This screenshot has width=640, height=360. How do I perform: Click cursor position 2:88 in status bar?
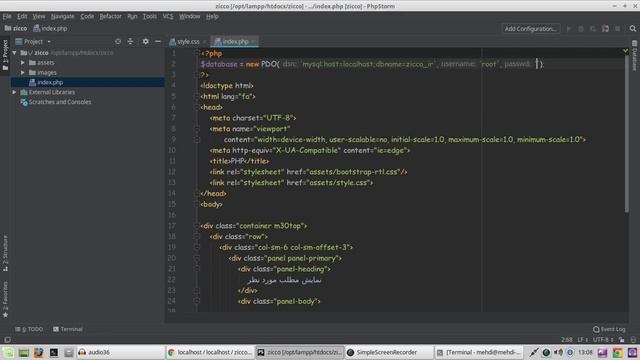pyautogui.click(x=566, y=340)
